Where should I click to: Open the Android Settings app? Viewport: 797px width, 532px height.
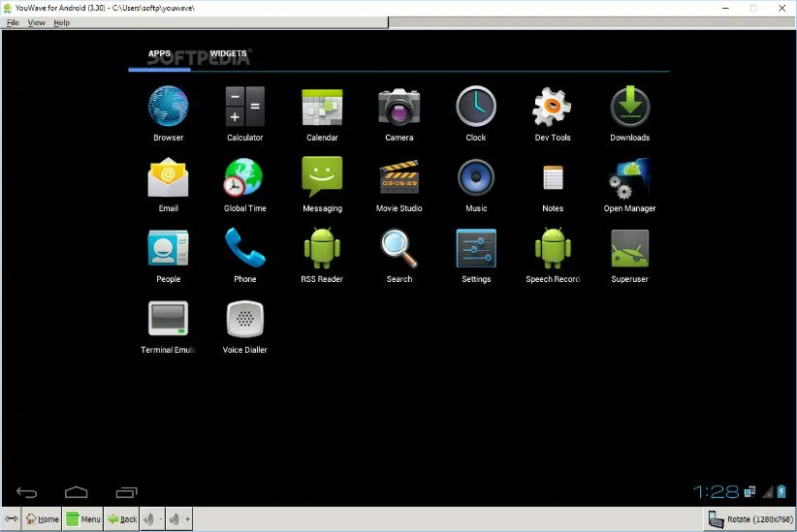[x=476, y=249]
